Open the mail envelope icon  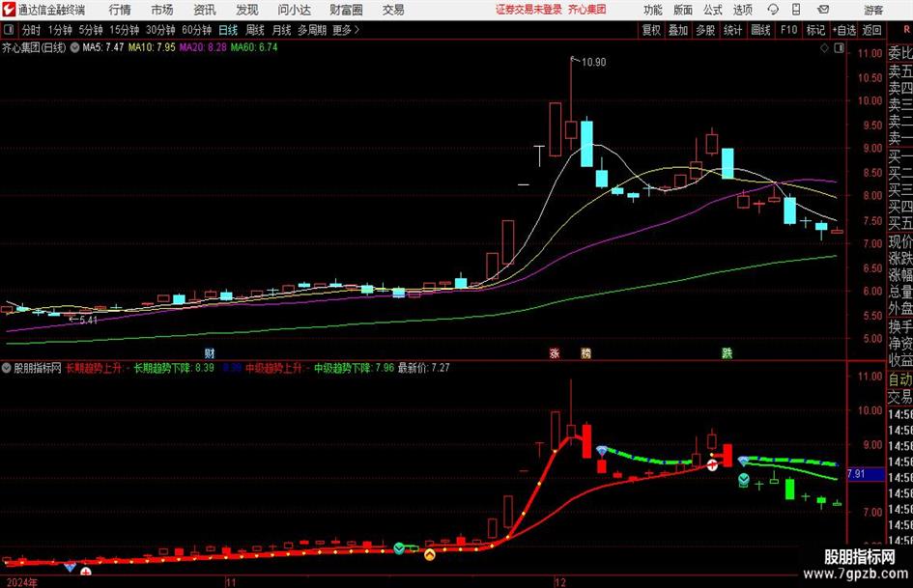[823, 10]
